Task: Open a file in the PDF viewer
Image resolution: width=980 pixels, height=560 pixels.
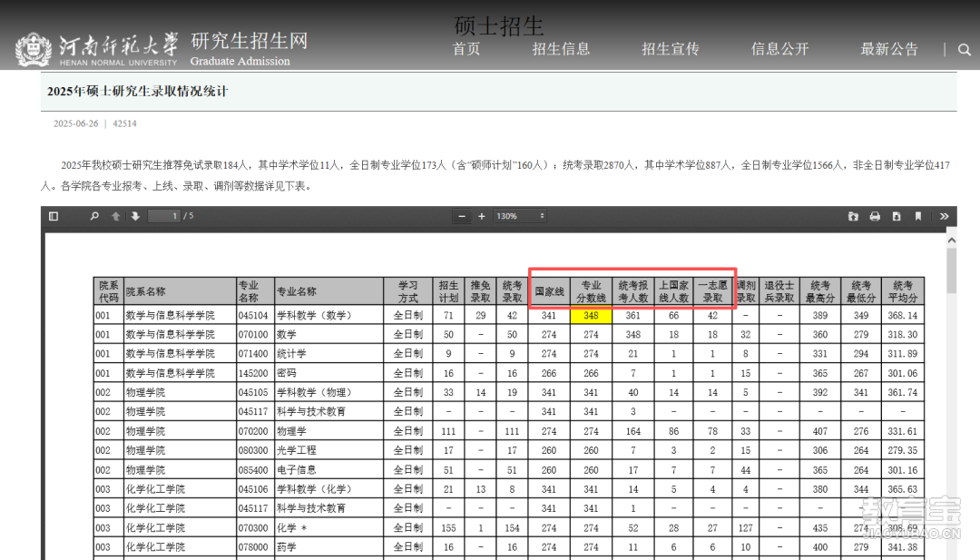Action: (853, 216)
